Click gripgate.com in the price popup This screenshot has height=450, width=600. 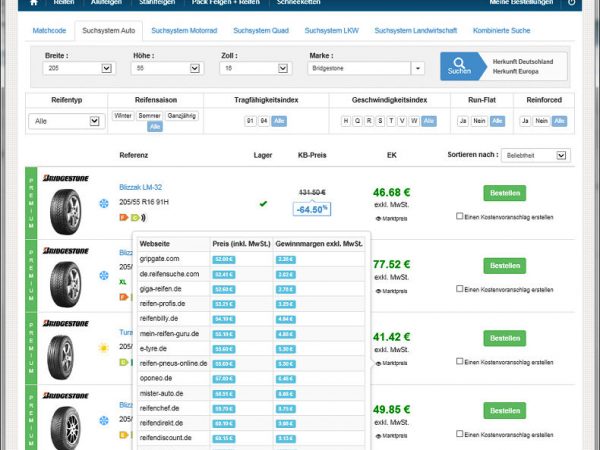[159, 259]
